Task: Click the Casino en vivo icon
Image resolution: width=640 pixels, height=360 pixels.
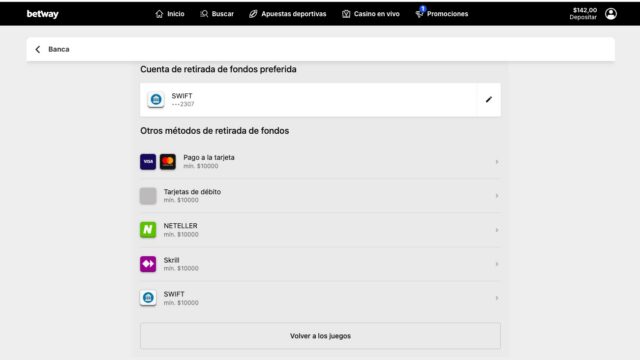Action: point(346,14)
